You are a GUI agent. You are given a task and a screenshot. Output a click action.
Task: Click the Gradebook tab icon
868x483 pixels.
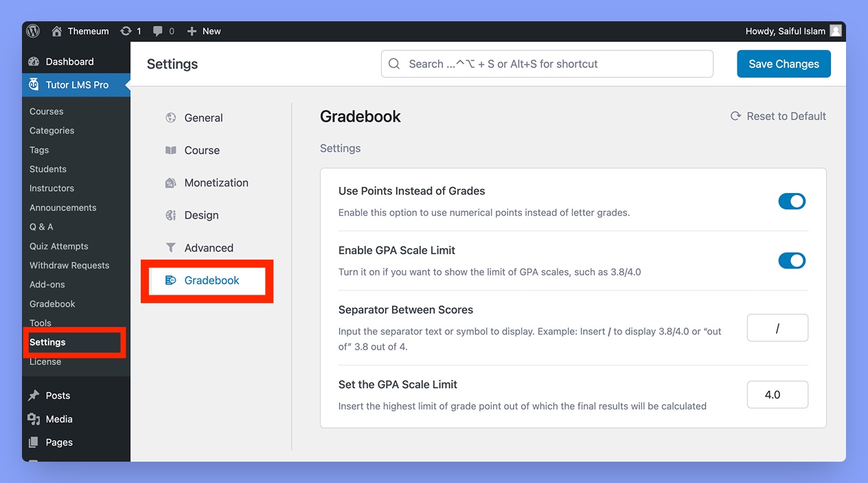171,280
